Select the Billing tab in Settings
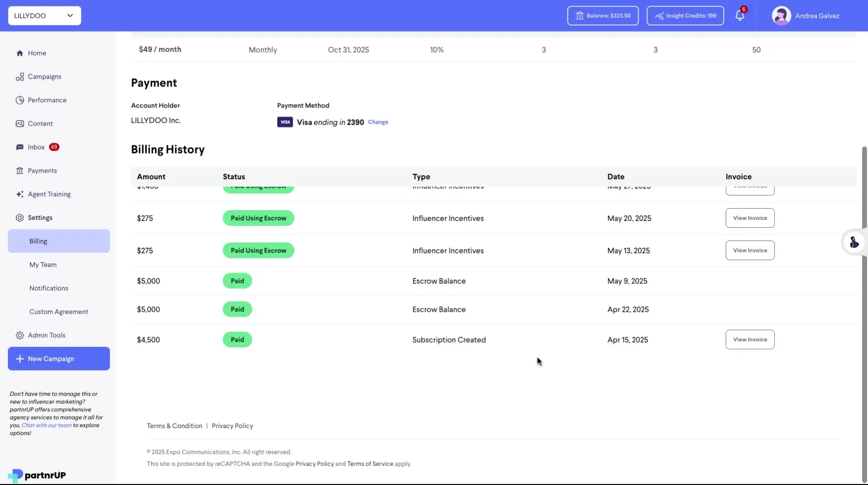Screen dimensions: 868x485 coord(37,241)
